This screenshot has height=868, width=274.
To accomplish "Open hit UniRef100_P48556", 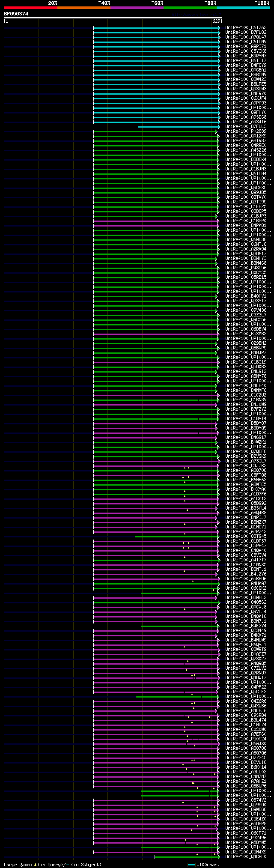I will tap(246, 268).
